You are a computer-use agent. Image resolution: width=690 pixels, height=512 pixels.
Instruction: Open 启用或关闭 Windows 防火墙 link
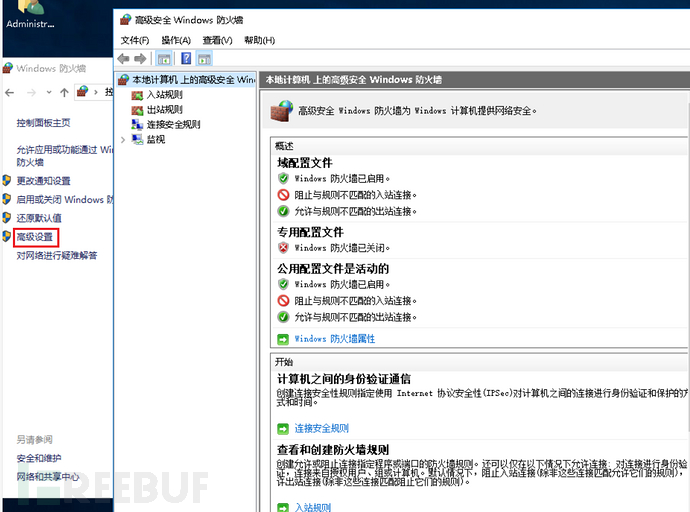pos(65,199)
